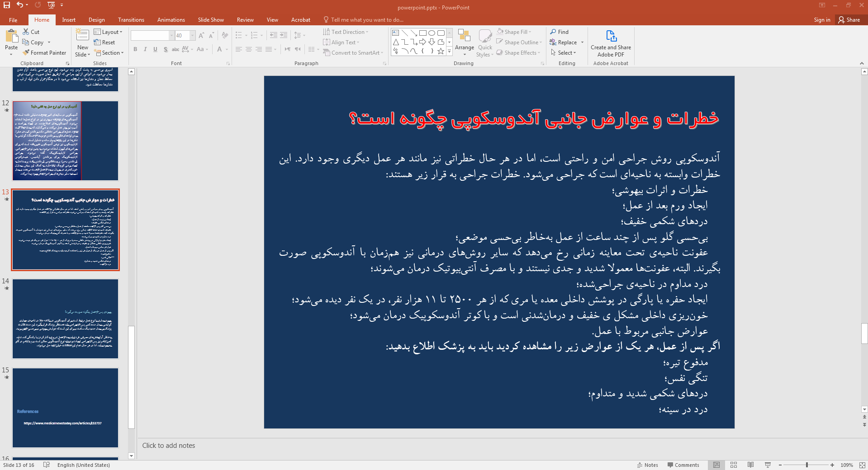868x470 pixels.
Task: Toggle Comments pane in status bar
Action: (x=683, y=465)
